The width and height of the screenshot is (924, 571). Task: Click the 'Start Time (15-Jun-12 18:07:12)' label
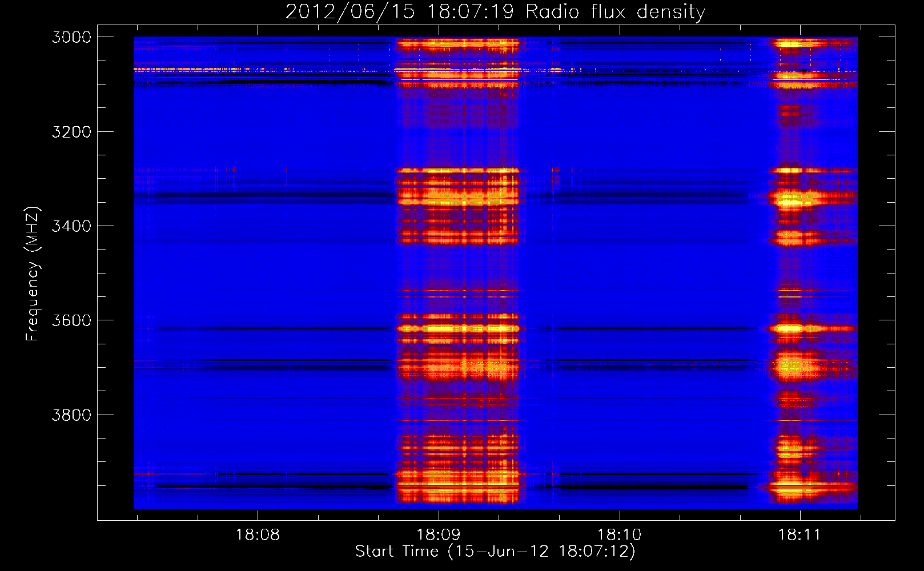click(495, 552)
